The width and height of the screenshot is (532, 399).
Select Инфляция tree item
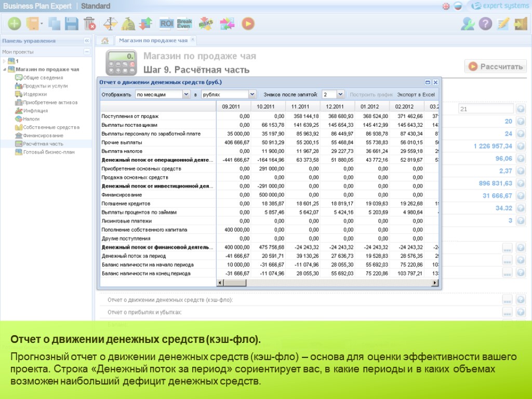(35, 111)
